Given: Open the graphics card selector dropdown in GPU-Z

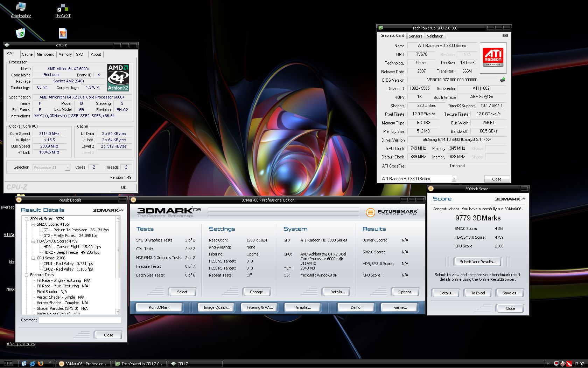Looking at the screenshot, I should point(454,179).
